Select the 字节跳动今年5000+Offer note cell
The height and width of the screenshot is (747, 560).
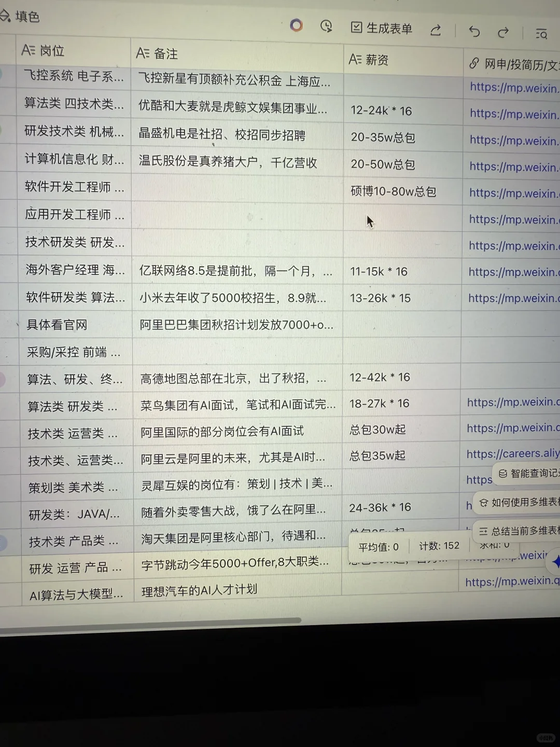pos(238,563)
